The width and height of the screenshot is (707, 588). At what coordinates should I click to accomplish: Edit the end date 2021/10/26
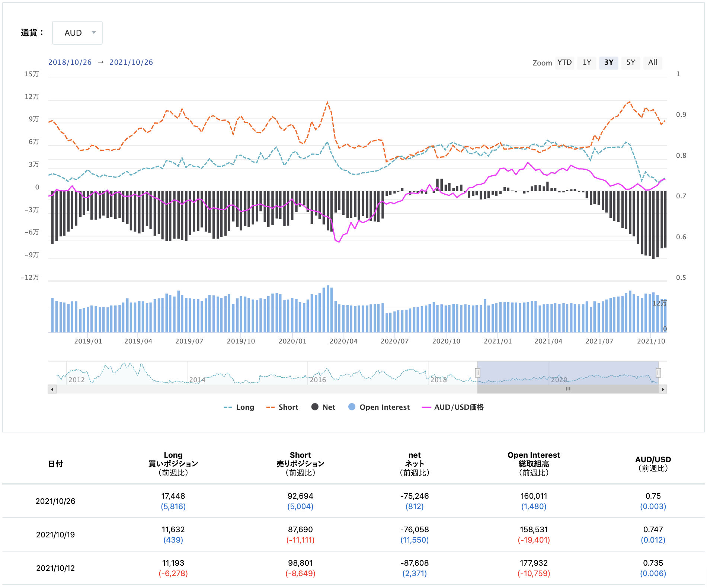[x=131, y=62]
